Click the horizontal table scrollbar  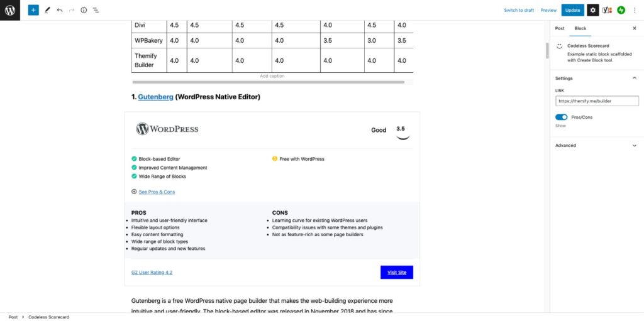pyautogui.click(x=269, y=82)
